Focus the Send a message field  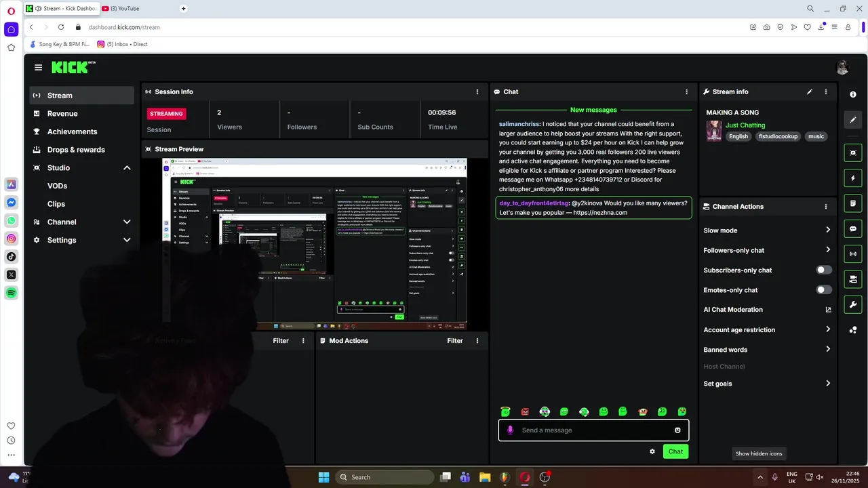pyautogui.click(x=593, y=430)
